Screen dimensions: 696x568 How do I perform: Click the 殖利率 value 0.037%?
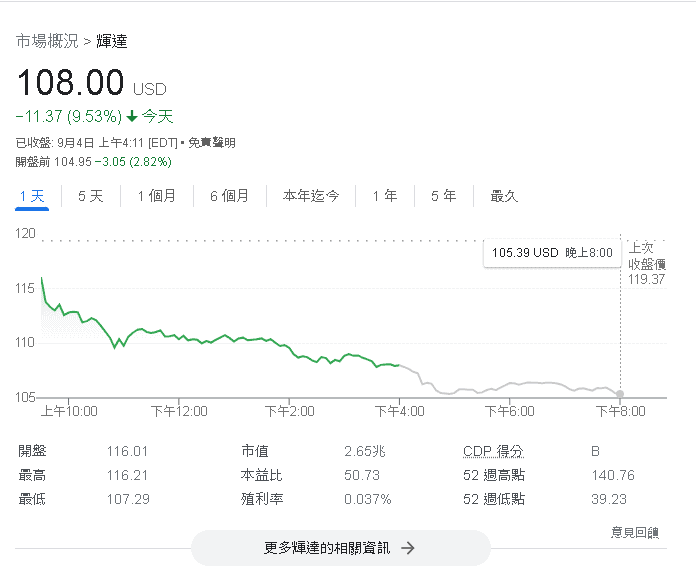tap(368, 499)
